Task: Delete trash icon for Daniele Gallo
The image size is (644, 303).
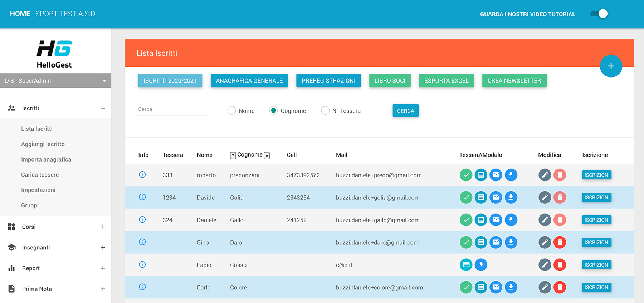Action: pos(560,220)
